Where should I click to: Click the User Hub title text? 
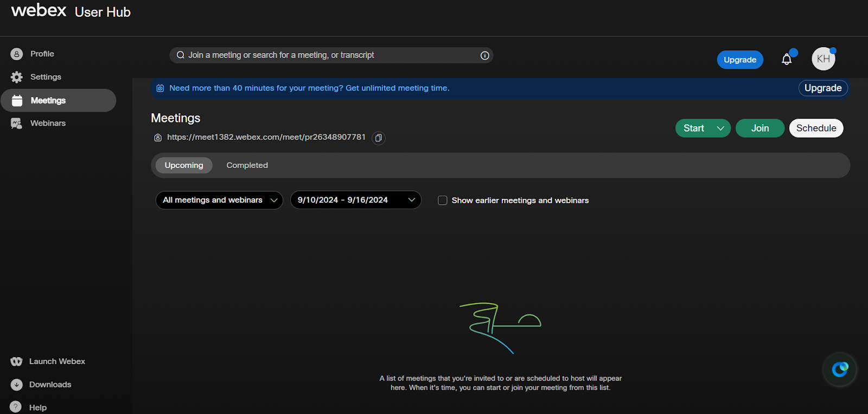click(x=103, y=12)
